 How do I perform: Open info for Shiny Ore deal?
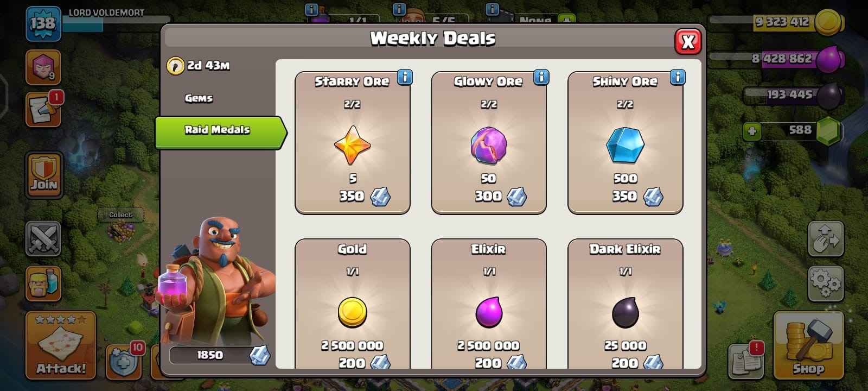pos(678,77)
